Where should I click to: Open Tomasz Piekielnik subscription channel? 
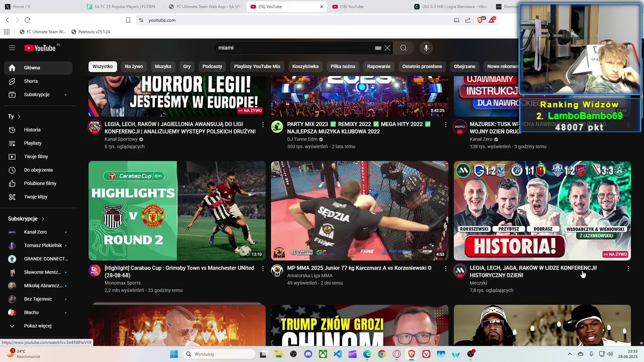coord(39,245)
